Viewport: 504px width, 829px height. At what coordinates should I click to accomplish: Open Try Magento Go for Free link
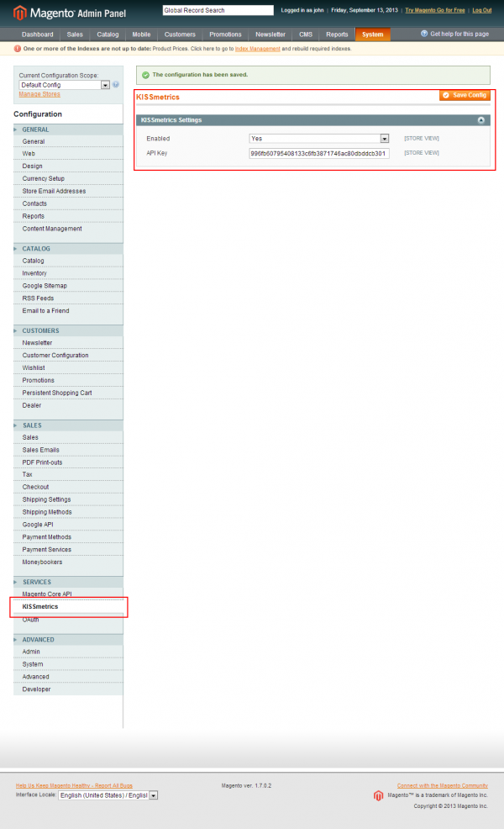435,10
